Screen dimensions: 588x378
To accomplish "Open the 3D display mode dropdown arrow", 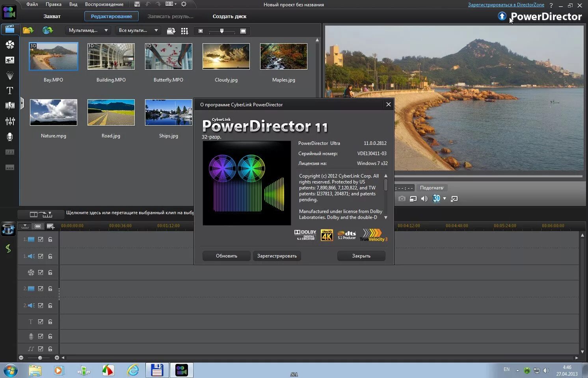I will point(445,199).
